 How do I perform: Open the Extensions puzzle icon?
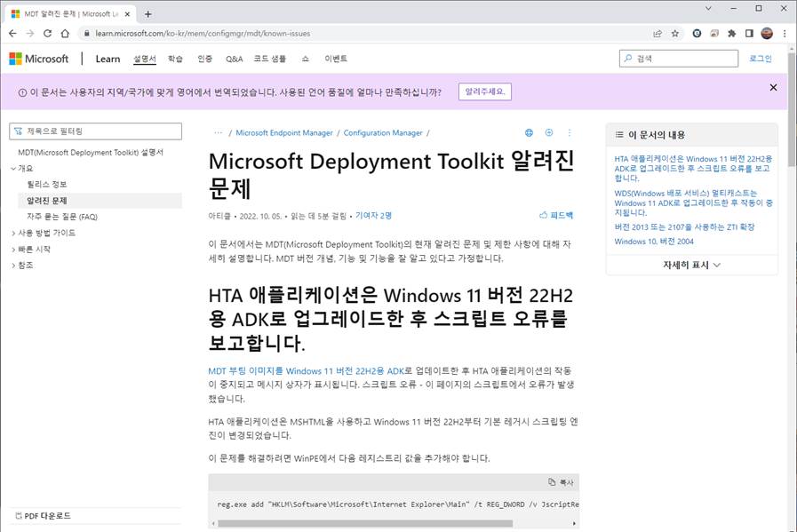(731, 34)
